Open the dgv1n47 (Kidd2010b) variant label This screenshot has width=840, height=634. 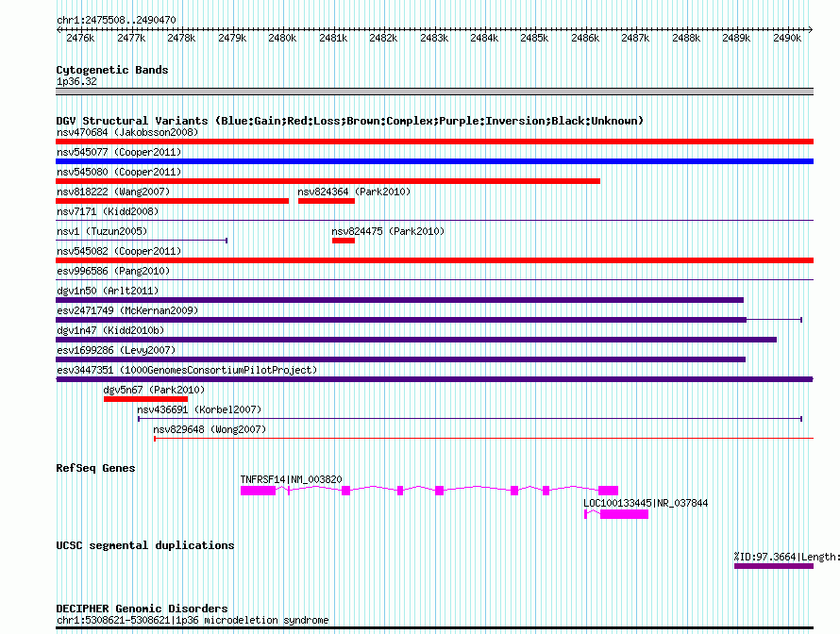coord(110,330)
